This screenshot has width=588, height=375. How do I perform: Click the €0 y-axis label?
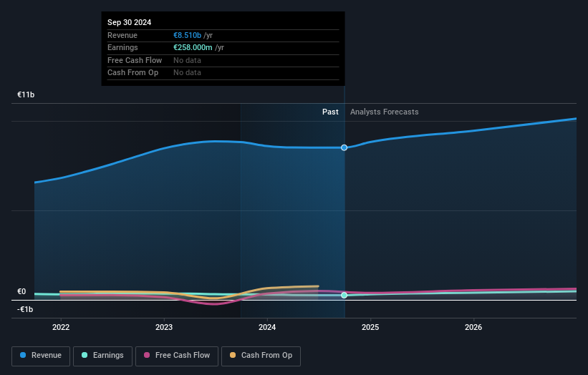pos(21,291)
